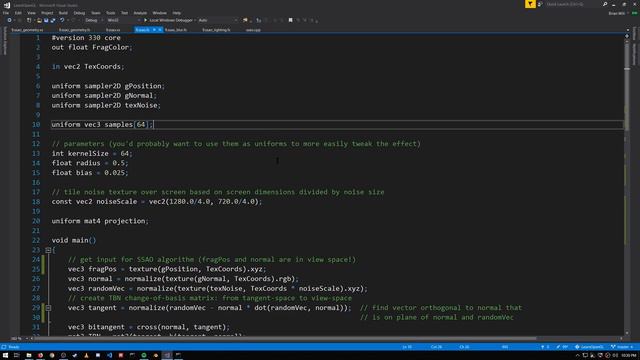Click the INS insert mode indicator
Image resolution: width=640 pixels, height=360 pixels.
coord(505,347)
